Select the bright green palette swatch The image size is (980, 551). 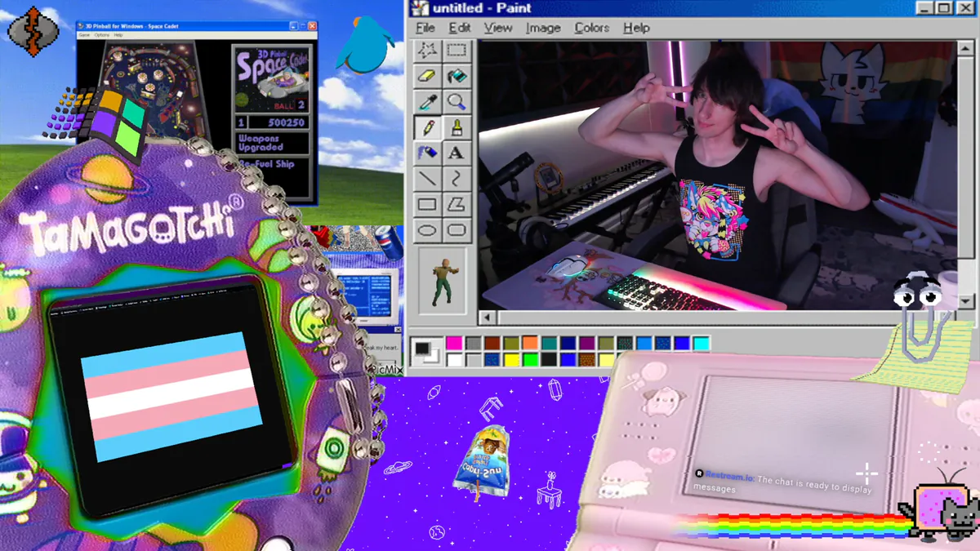[530, 359]
